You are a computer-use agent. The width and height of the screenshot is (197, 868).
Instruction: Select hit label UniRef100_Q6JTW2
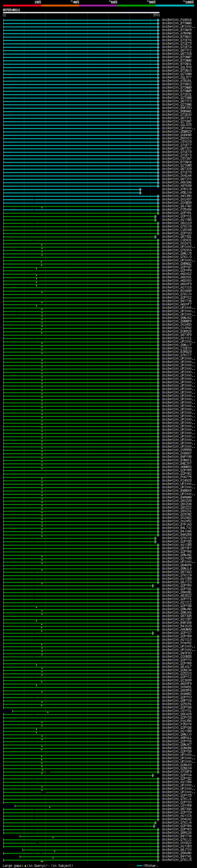point(176,206)
